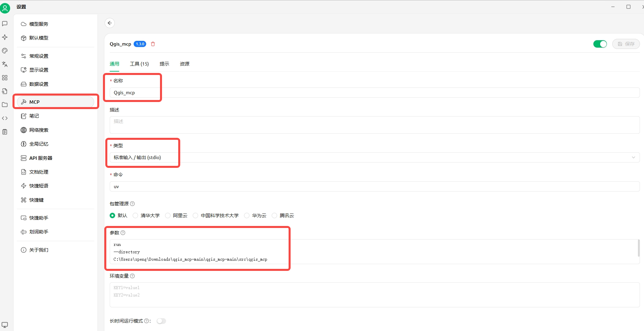Open the notes clipboard sidebar icon
This screenshot has height=331, width=644.
(5, 132)
